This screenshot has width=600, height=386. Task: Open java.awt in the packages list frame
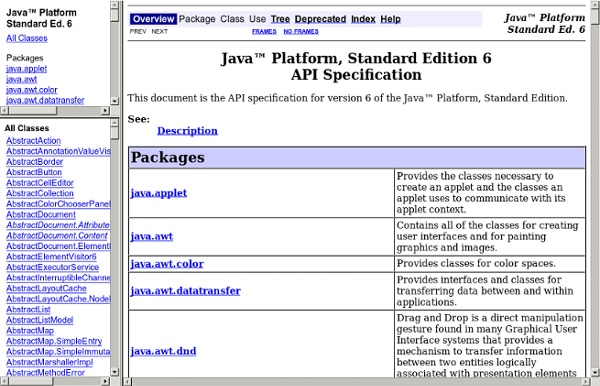(x=21, y=80)
